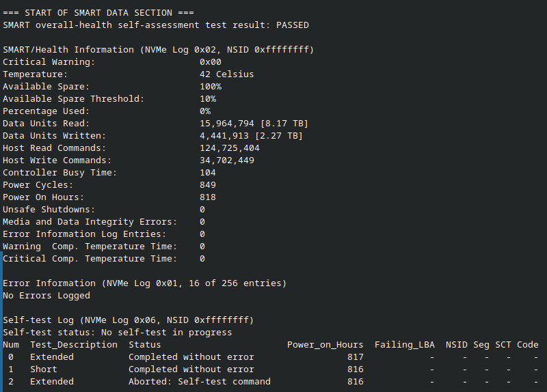Click the Self-test Log heading line
The height and width of the screenshot is (392, 547).
pos(128,320)
